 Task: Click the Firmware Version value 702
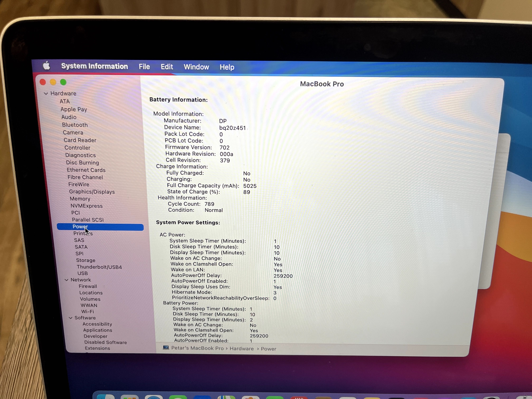[224, 147]
